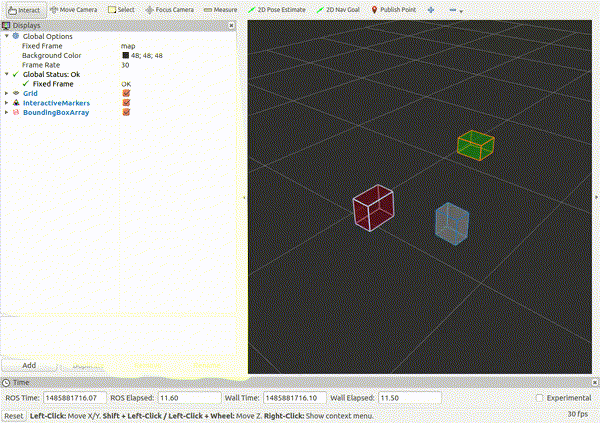
Task: Toggle the Grid display checkbox
Action: [x=126, y=93]
